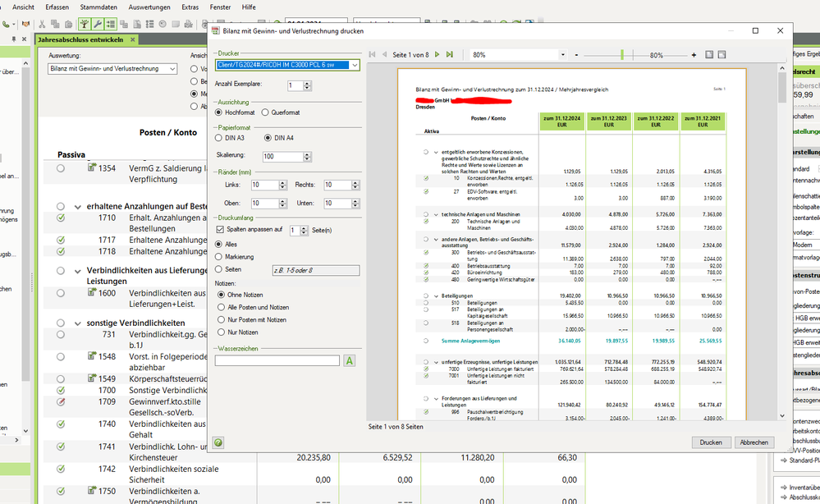Screen dimensions: 820x504
Task: Collapse sonstige Verbindlichkeiten group
Action: click(78, 323)
